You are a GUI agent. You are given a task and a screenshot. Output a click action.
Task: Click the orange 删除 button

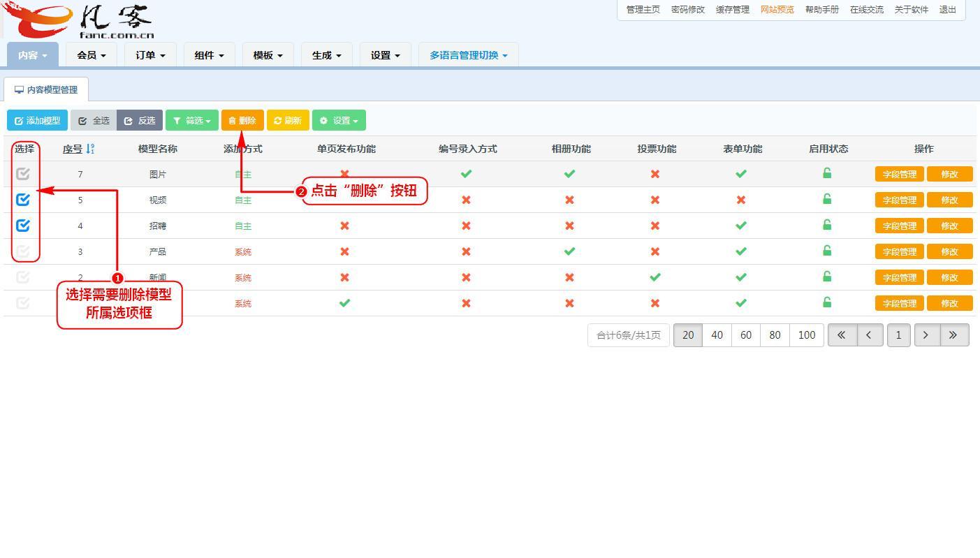(x=242, y=121)
